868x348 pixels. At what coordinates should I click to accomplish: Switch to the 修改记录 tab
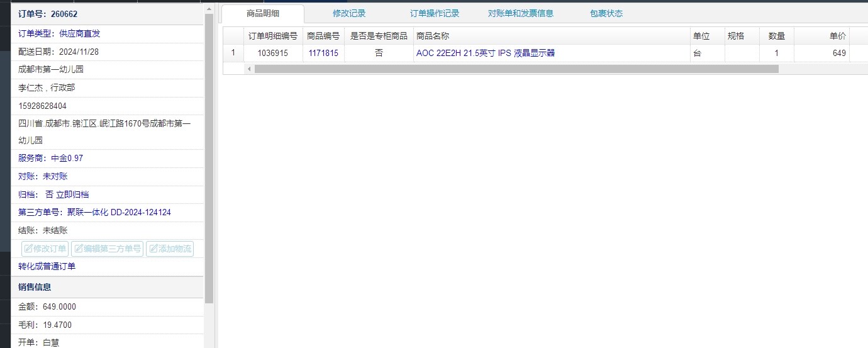pyautogui.click(x=349, y=13)
